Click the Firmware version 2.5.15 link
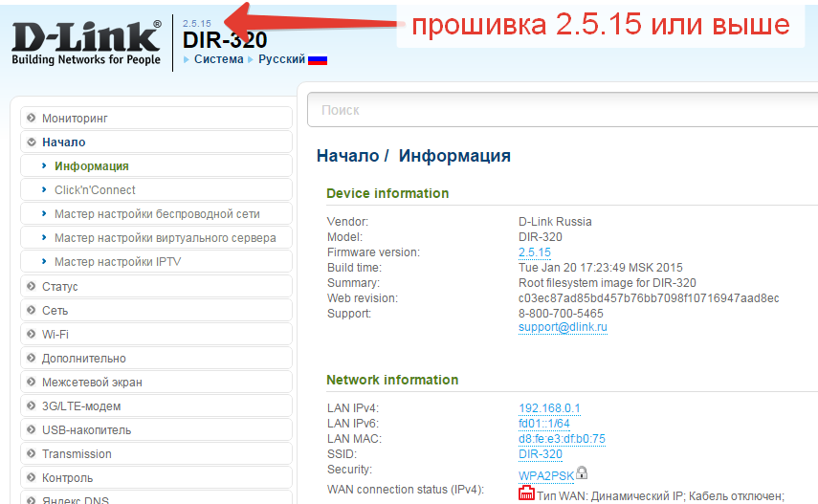This screenshot has width=818, height=504. (x=534, y=252)
